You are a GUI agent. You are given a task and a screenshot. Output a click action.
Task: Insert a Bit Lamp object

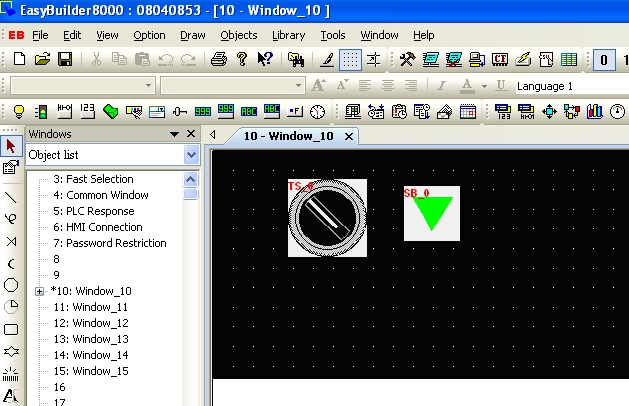click(x=18, y=112)
